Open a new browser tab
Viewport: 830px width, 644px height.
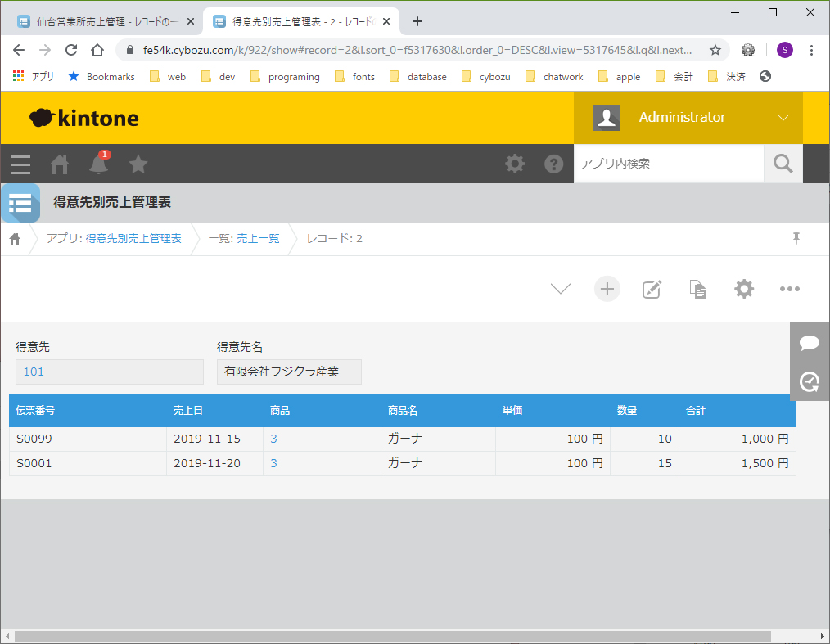pyautogui.click(x=417, y=21)
